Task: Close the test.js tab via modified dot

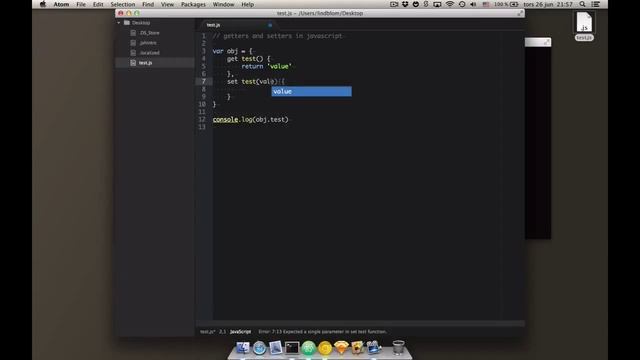Action: tap(270, 25)
